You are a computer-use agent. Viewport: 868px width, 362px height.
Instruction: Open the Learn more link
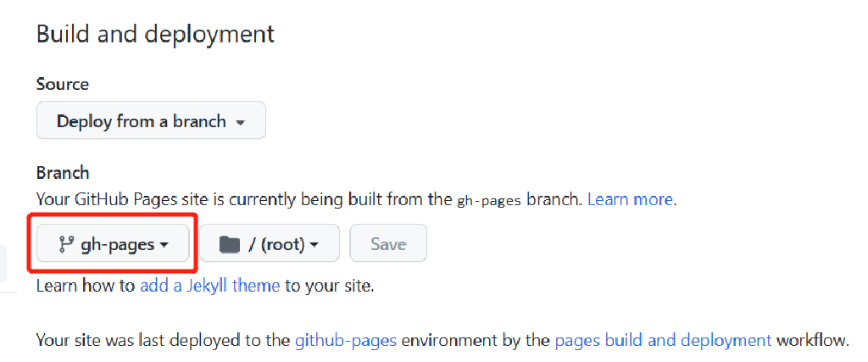(x=630, y=199)
